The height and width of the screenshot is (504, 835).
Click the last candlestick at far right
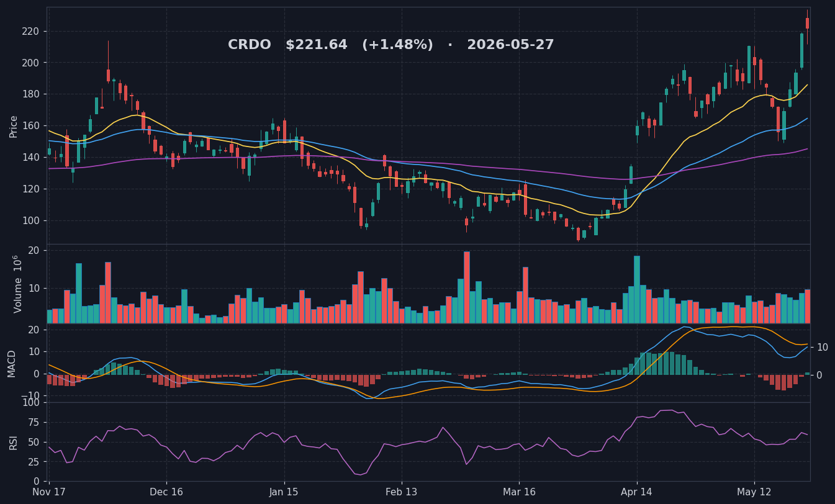[807, 24]
